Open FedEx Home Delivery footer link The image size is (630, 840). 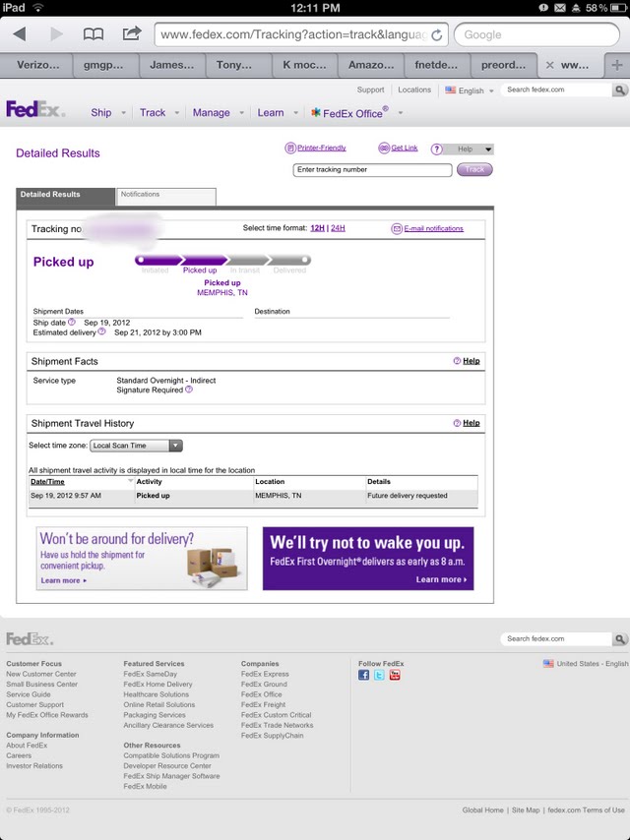pos(157,685)
